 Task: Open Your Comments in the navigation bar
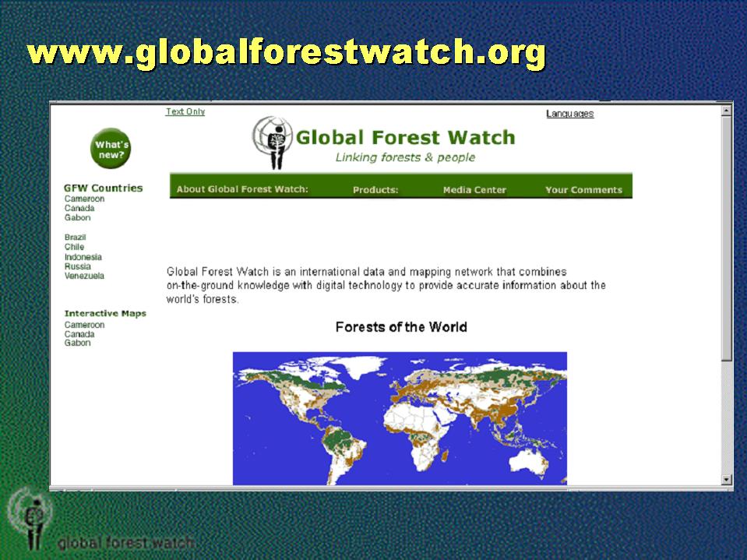(583, 189)
